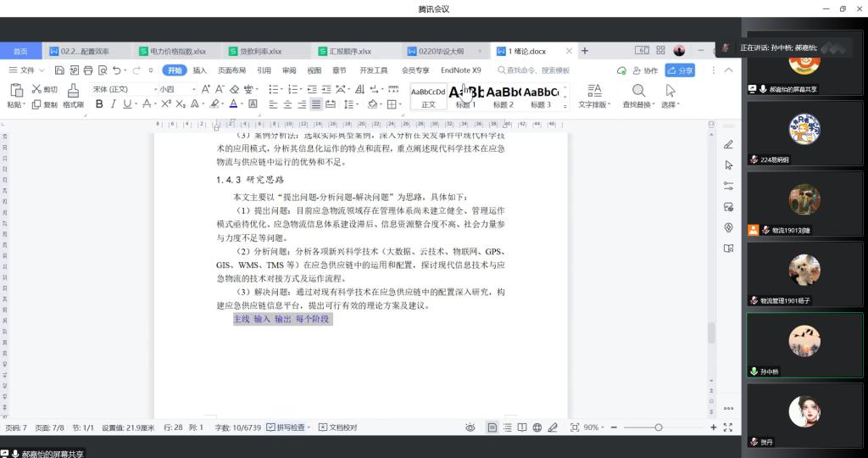Click the Undo arrow icon
The height and width of the screenshot is (458, 868).
(115, 70)
